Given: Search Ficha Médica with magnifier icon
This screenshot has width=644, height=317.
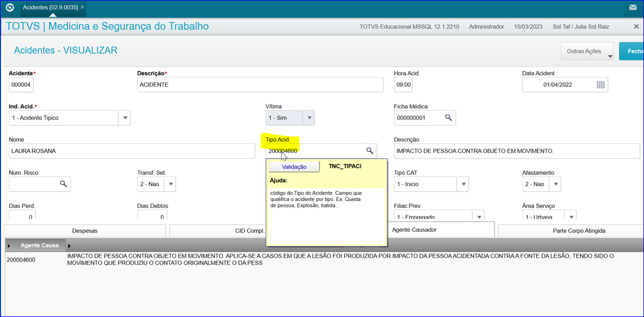Looking at the screenshot, I should 448,118.
